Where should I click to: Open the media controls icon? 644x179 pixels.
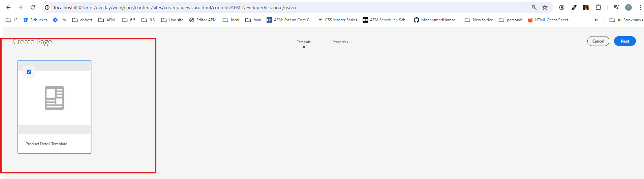[616, 7]
